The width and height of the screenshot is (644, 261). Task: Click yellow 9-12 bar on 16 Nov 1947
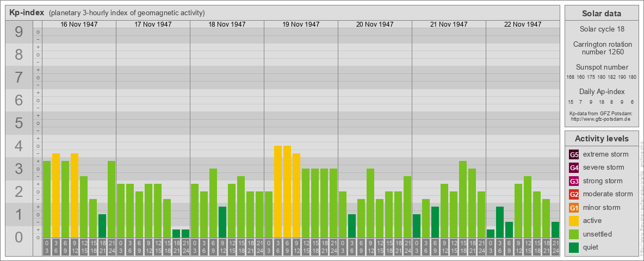click(x=75, y=195)
